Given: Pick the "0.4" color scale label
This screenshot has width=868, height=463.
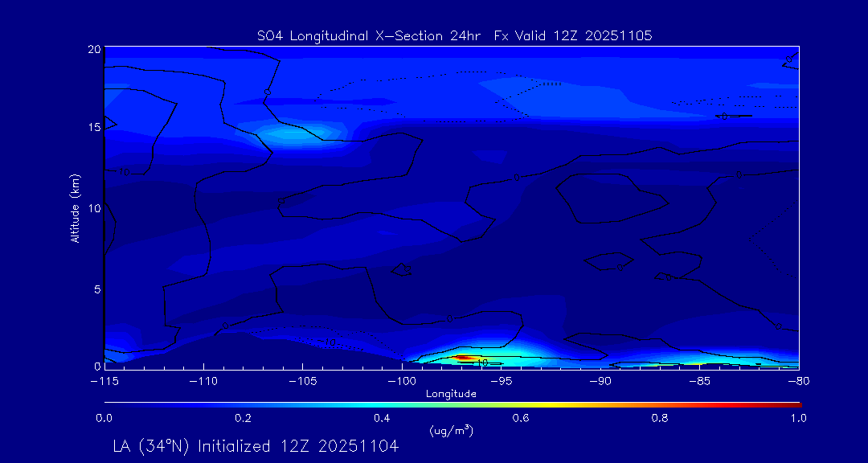Looking at the screenshot, I should (x=382, y=418).
